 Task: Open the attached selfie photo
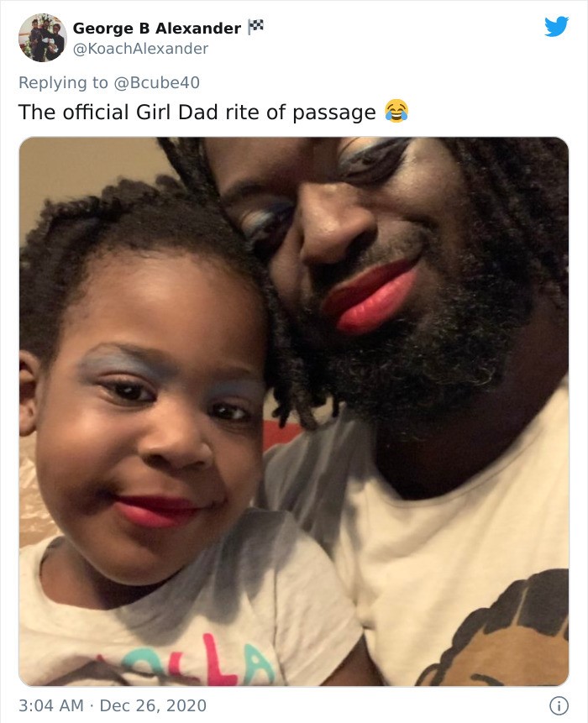294,411
